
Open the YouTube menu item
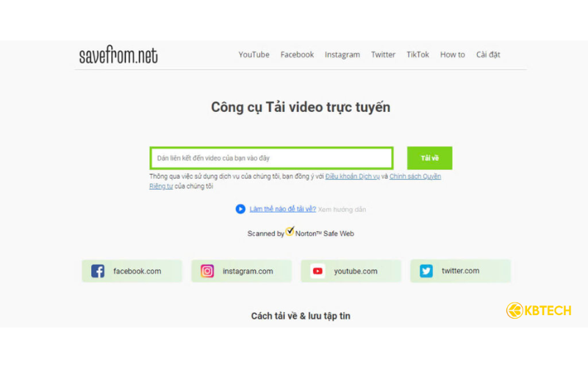(x=254, y=54)
